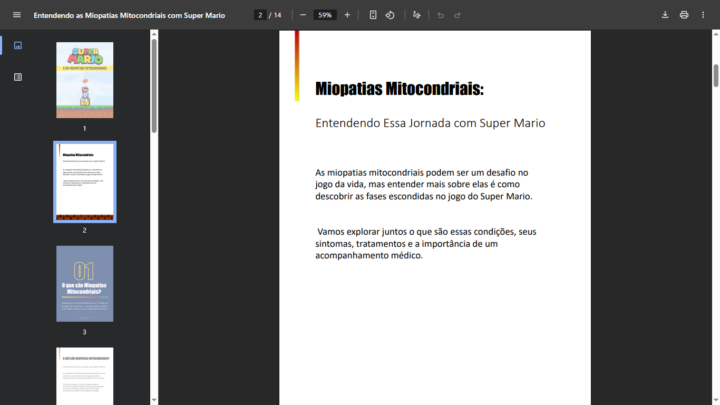Switch sidebar to document outline view
This screenshot has height=405, width=720.
[x=18, y=77]
